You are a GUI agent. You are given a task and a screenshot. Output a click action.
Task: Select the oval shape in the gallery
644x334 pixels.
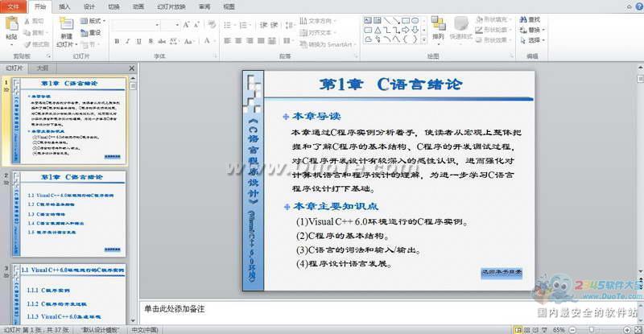coord(415,20)
